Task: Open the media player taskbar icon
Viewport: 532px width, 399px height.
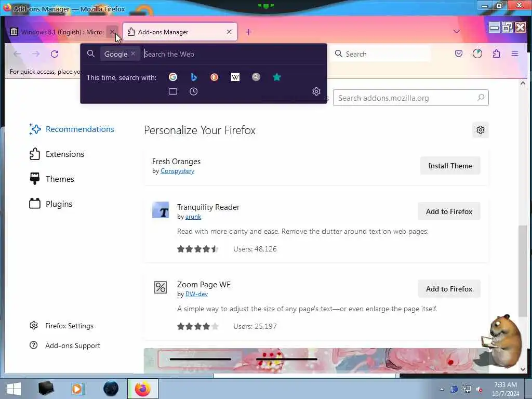Action: tap(77, 389)
